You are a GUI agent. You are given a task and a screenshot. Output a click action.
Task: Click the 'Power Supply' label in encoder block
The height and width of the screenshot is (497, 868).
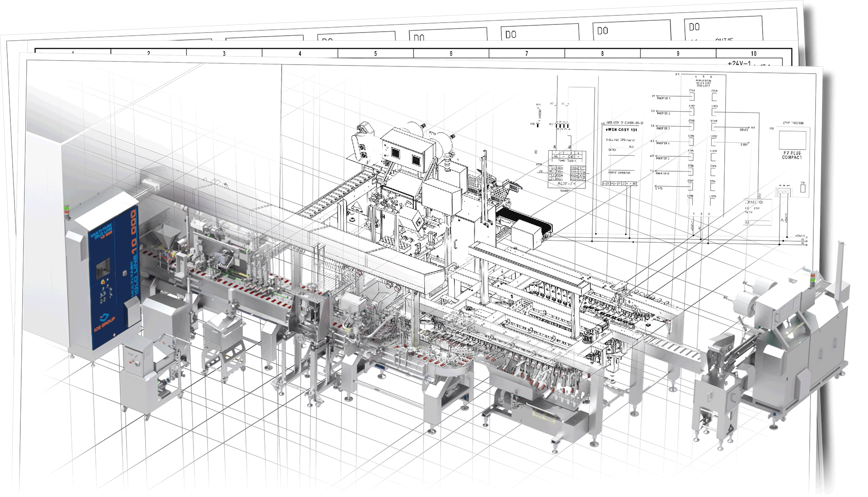coord(567,160)
